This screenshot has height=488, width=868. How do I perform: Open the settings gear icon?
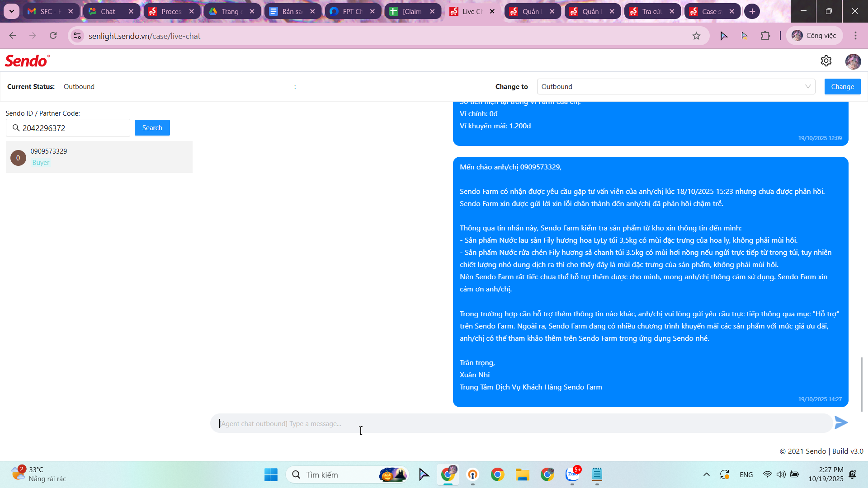pos(826,61)
